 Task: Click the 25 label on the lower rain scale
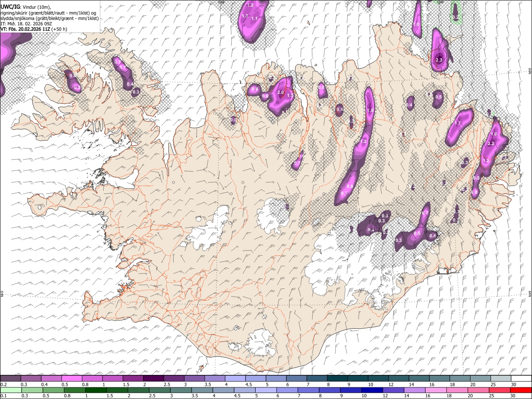click(492, 396)
